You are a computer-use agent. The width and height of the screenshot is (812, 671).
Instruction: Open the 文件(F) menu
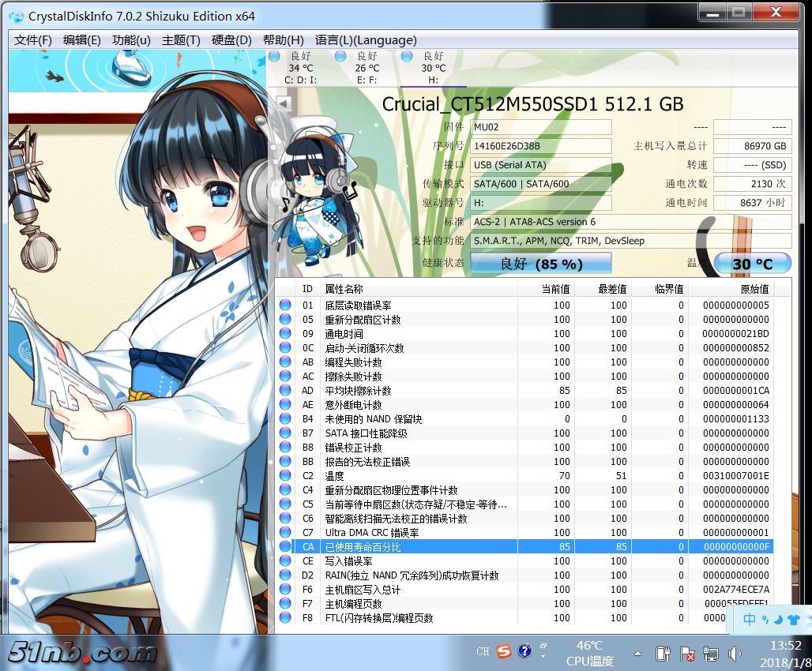[x=32, y=40]
